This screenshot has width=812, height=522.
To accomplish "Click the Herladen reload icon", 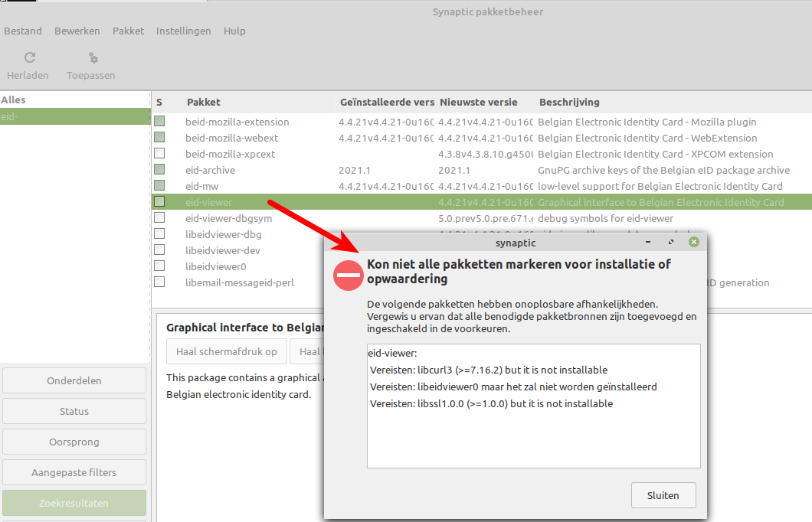I will pos(30,57).
